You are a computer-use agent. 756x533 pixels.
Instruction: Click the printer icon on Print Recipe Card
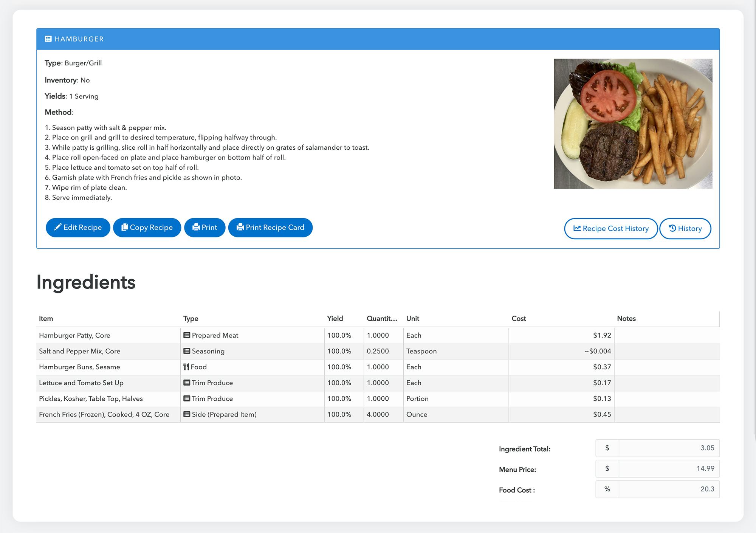pyautogui.click(x=240, y=227)
